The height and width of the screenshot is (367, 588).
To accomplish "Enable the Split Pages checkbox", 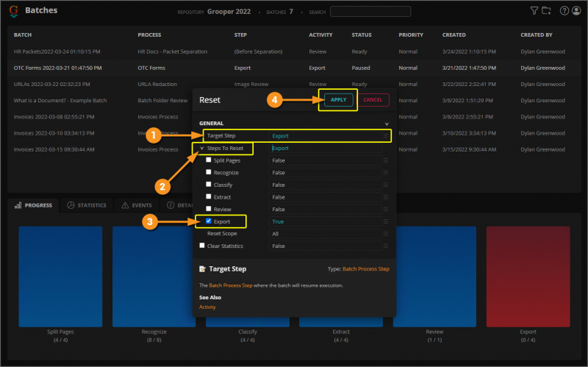I will click(209, 160).
